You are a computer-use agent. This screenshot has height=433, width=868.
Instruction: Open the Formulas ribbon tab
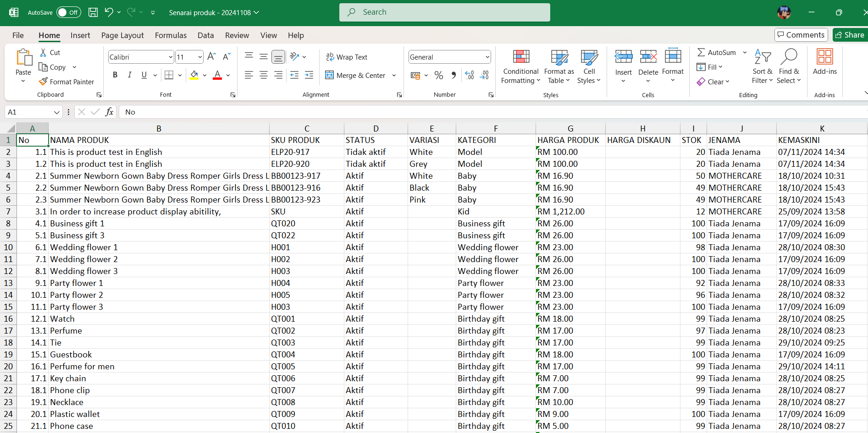coord(171,35)
